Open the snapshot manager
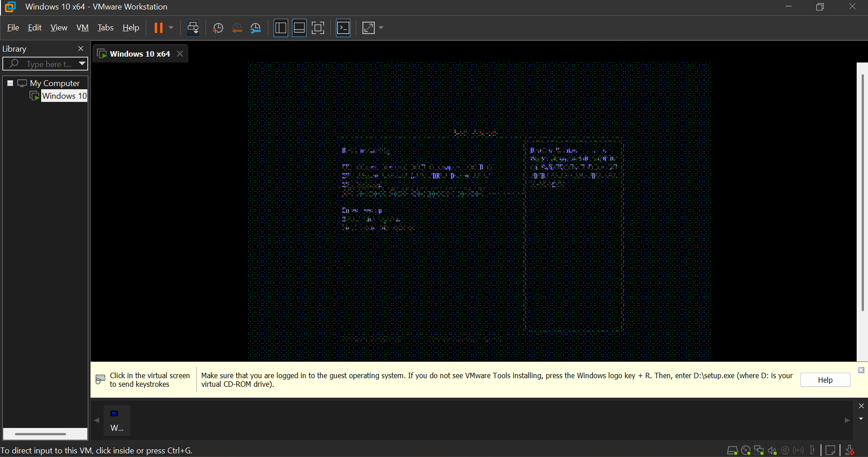The width and height of the screenshot is (868, 457). [x=256, y=28]
